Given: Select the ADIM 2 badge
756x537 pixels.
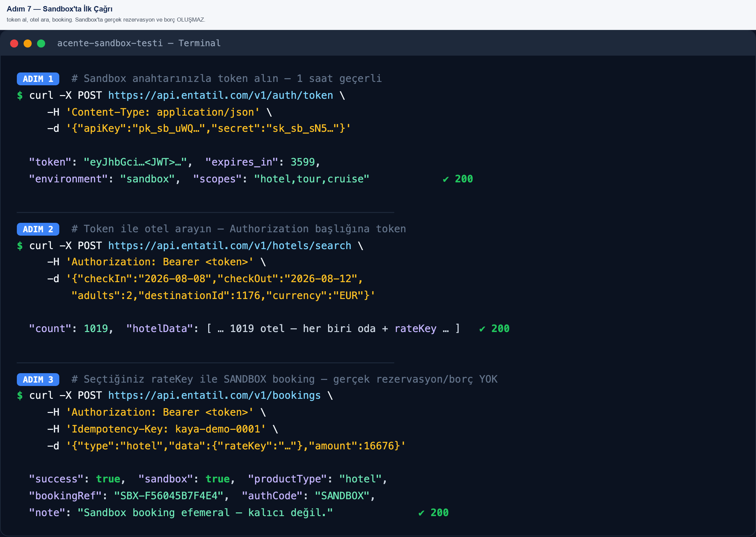Looking at the screenshot, I should pos(38,229).
